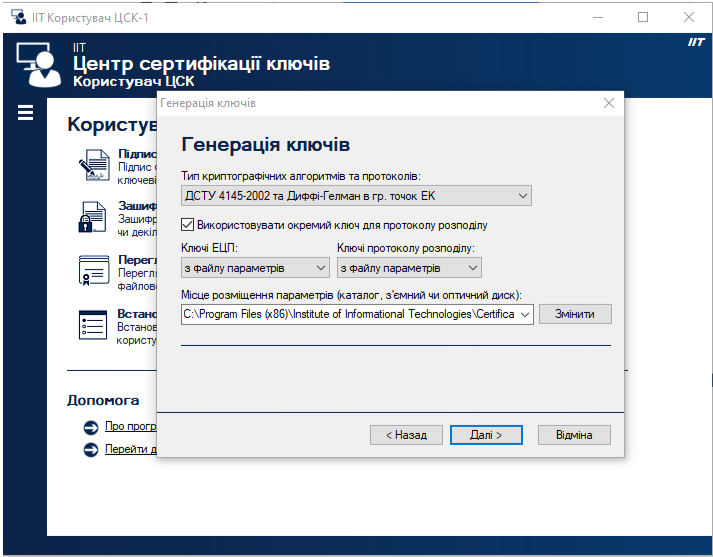Cancel with 'Відміна' button
This screenshot has width=713, height=557.
[x=574, y=435]
